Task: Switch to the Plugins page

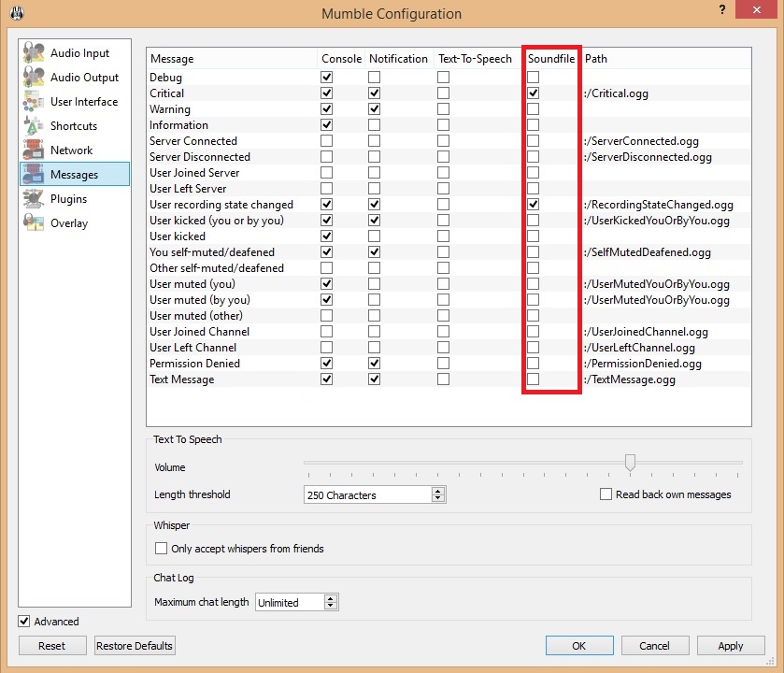Action: click(75, 199)
